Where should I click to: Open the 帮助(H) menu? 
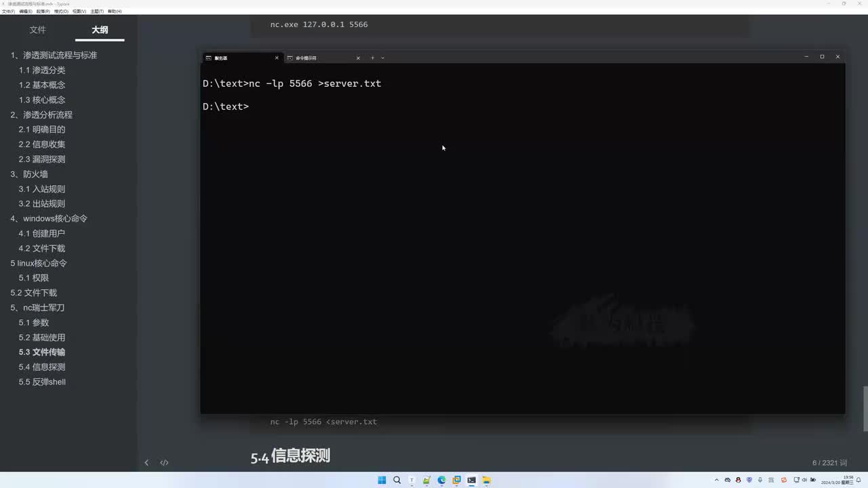(115, 12)
